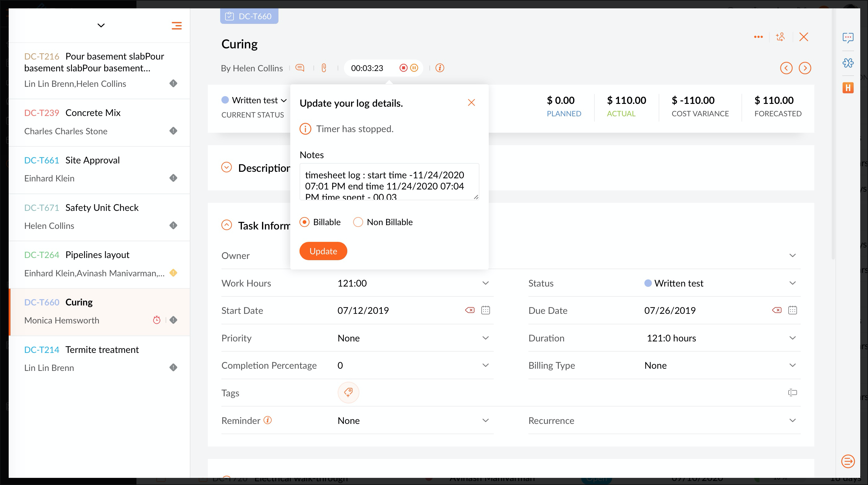The image size is (868, 485).
Task: Go to next task arrow
Action: [805, 68]
